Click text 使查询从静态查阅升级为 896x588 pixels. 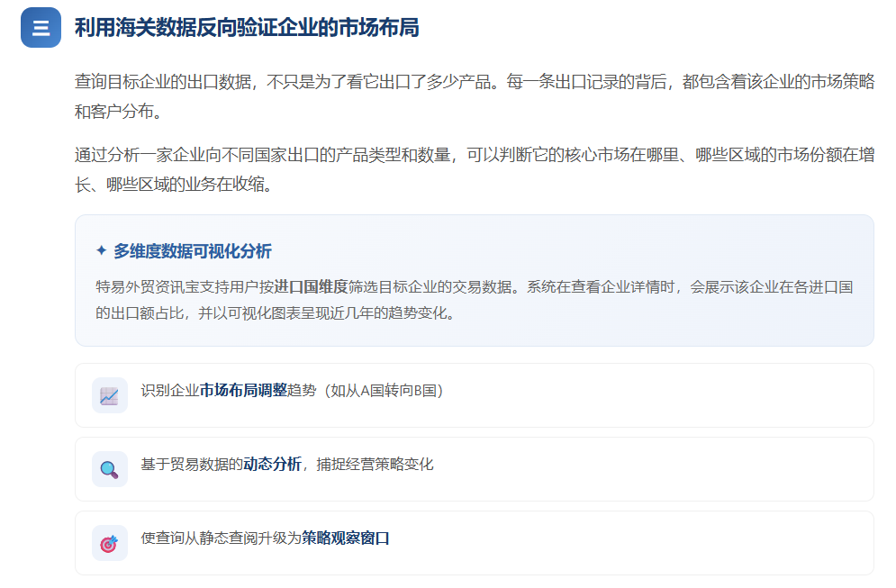pos(222,538)
